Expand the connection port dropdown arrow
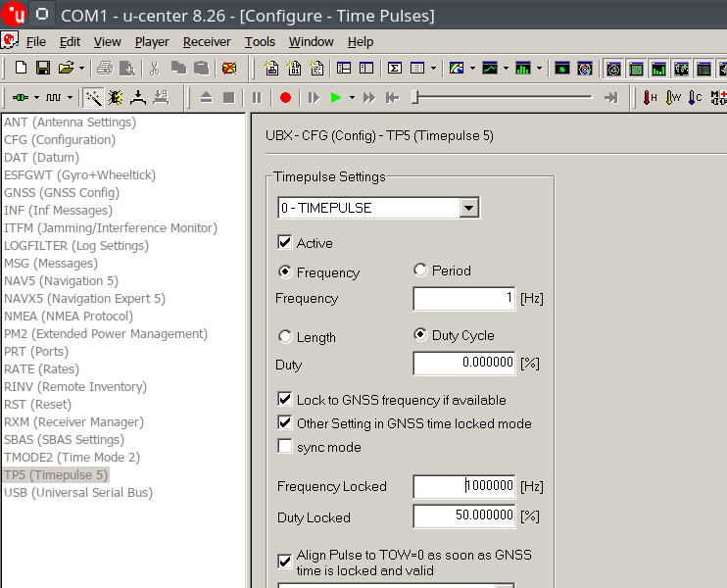This screenshot has height=588, width=727. tap(36, 97)
